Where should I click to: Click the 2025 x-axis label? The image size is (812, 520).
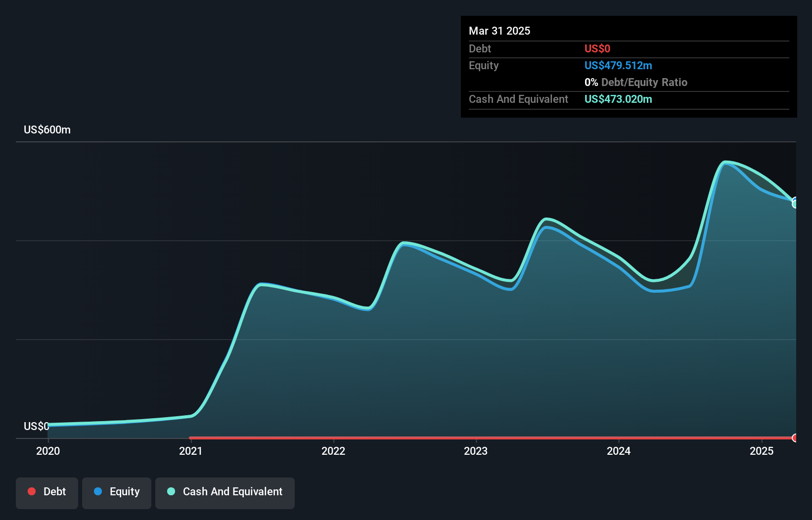tap(762, 451)
